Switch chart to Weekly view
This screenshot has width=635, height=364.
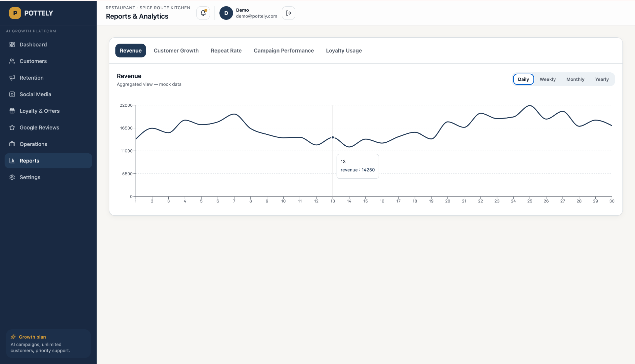point(548,79)
